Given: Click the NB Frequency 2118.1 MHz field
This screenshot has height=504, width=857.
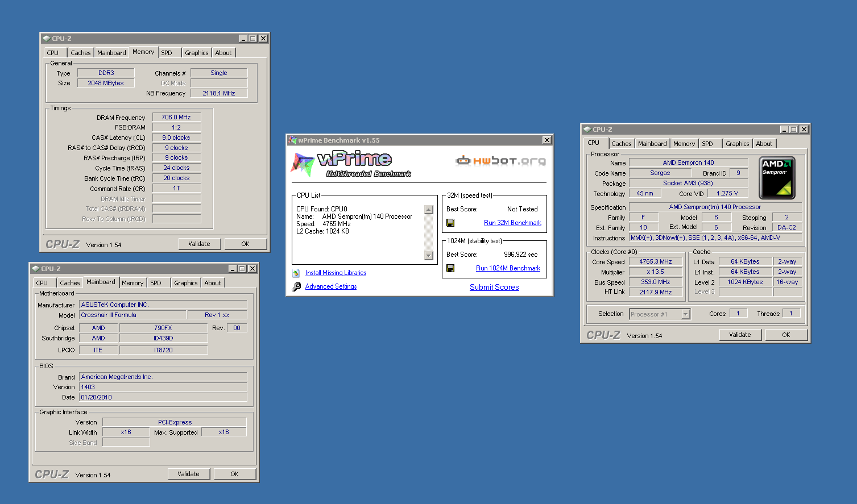Looking at the screenshot, I should pos(219,93).
